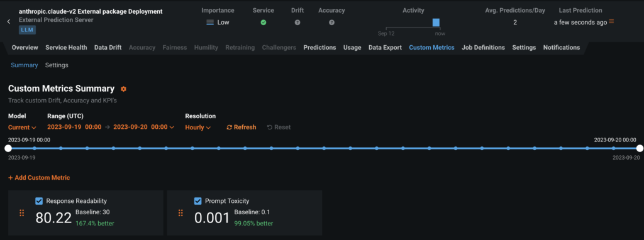
Task: Open the range end date 2023-09-20 dropdown
Action: [x=144, y=127]
